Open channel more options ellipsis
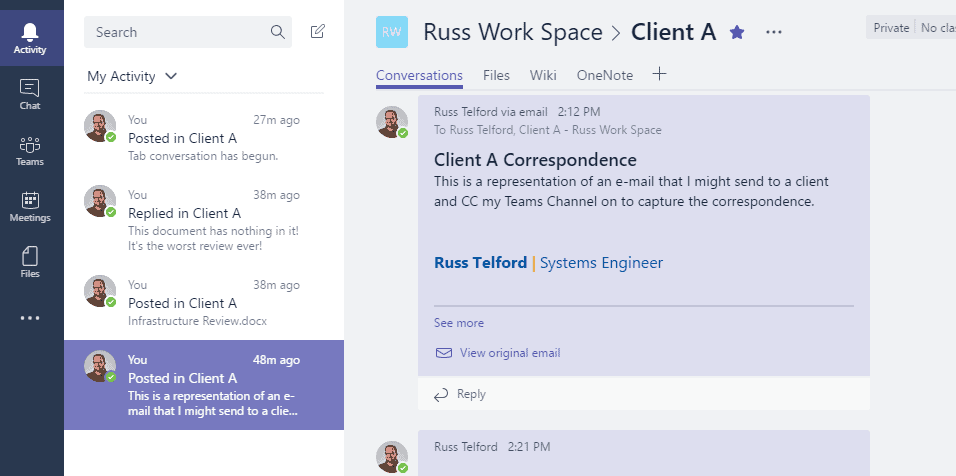956x476 pixels. click(x=774, y=32)
